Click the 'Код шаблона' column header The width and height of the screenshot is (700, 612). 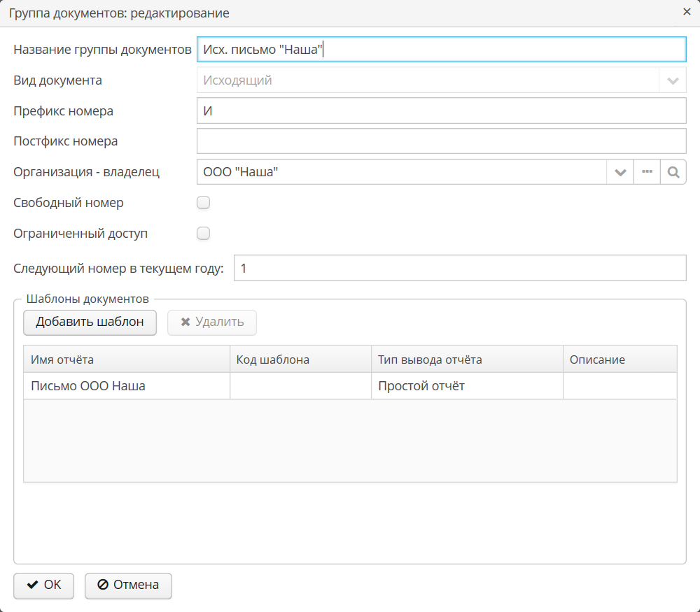(x=300, y=360)
